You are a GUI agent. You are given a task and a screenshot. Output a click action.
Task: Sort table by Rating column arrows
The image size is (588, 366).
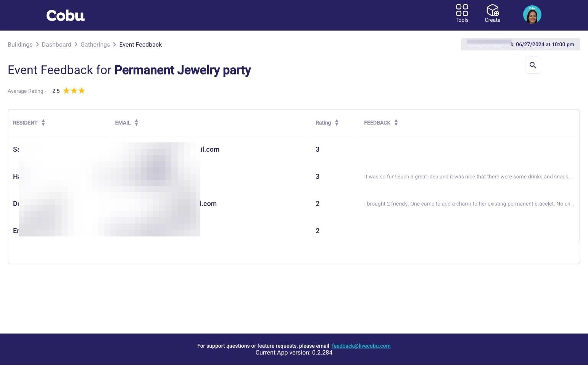(337, 123)
